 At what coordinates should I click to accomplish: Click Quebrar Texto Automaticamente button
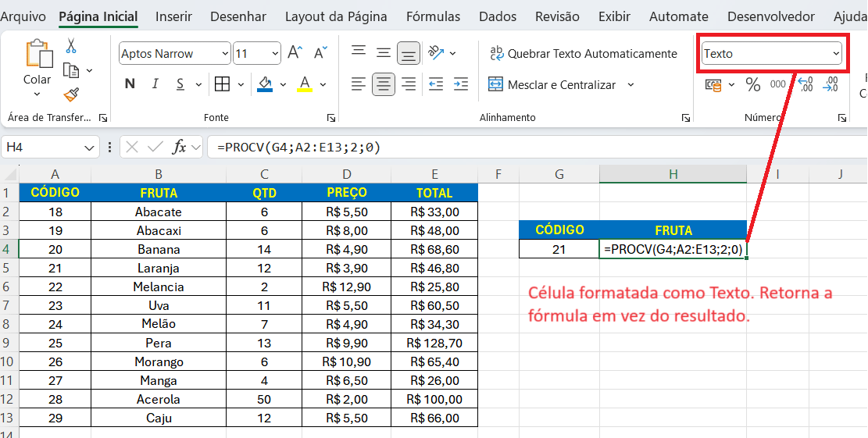(x=583, y=54)
